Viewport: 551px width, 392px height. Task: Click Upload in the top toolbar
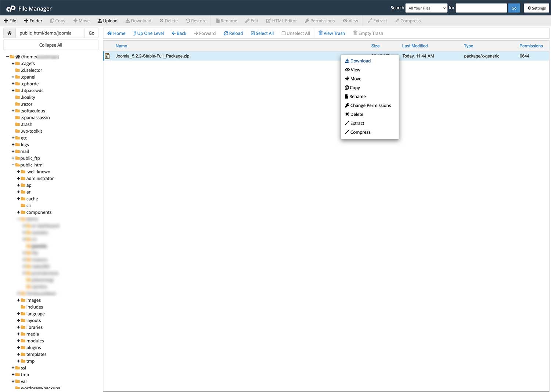point(108,21)
